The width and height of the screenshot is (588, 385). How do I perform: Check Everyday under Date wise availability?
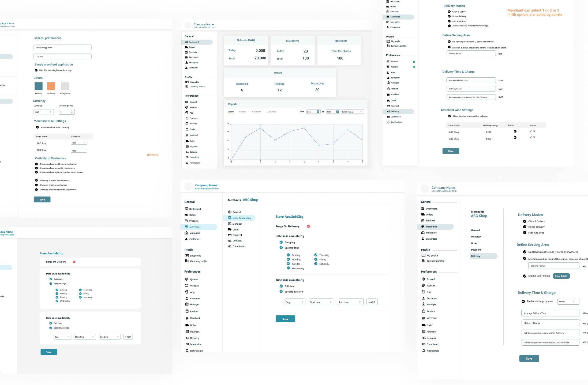coord(281,242)
